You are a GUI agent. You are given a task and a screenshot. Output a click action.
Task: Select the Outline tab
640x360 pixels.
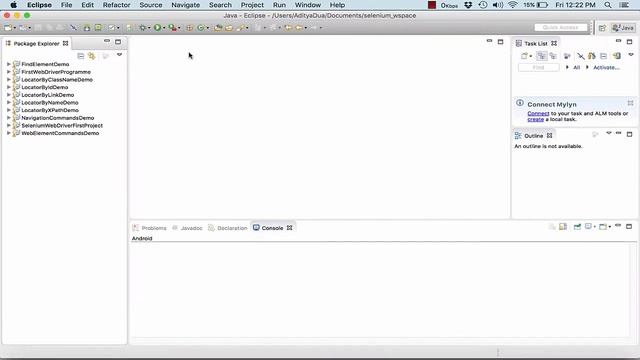coord(533,136)
